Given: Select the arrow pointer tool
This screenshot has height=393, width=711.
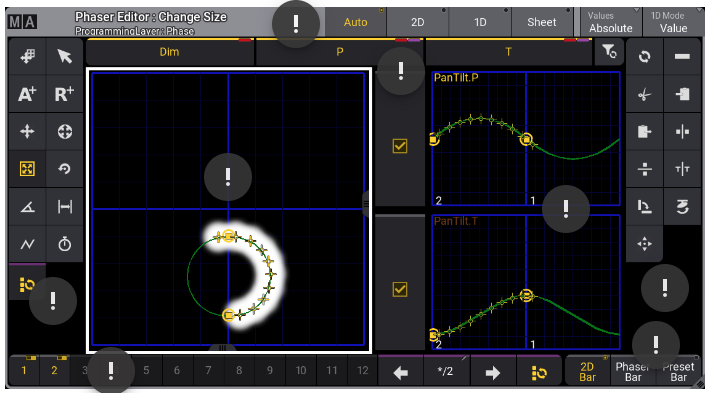Looking at the screenshot, I should [64, 57].
